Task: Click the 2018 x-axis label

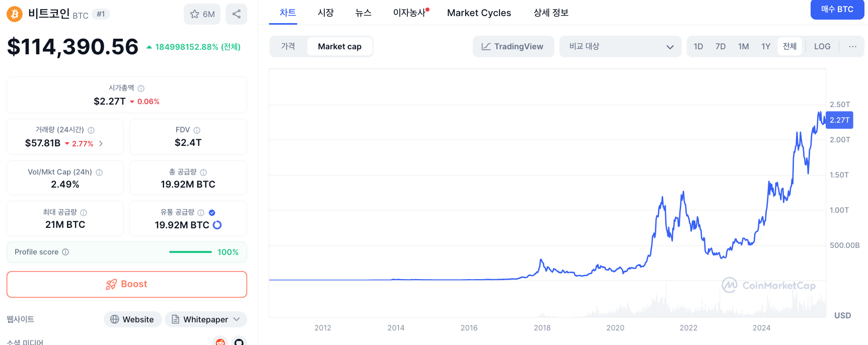Action: (x=542, y=328)
